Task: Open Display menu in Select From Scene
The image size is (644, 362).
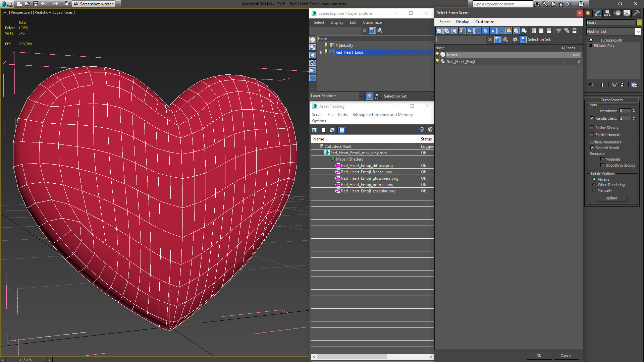Action: (462, 22)
